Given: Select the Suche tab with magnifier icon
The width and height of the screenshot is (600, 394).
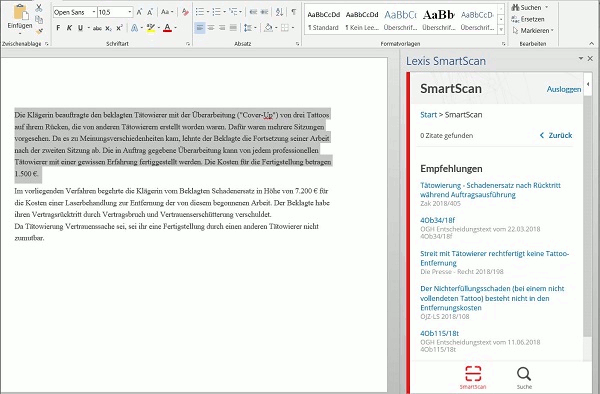Looking at the screenshot, I should click(524, 378).
